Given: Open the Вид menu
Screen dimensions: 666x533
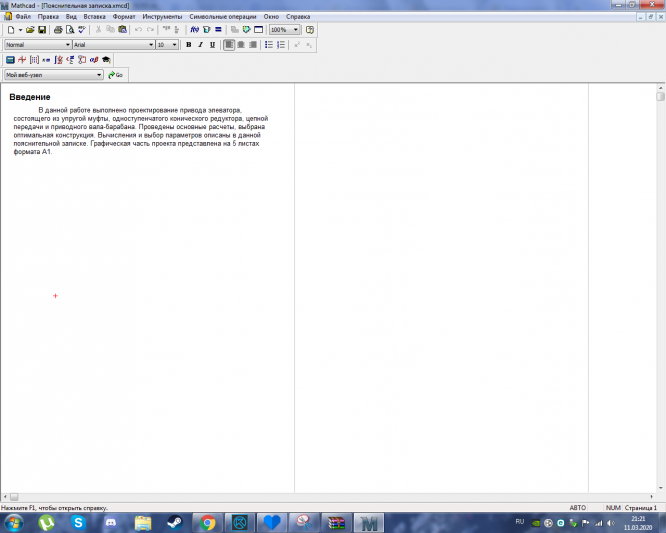Looking at the screenshot, I should click(x=71, y=17).
